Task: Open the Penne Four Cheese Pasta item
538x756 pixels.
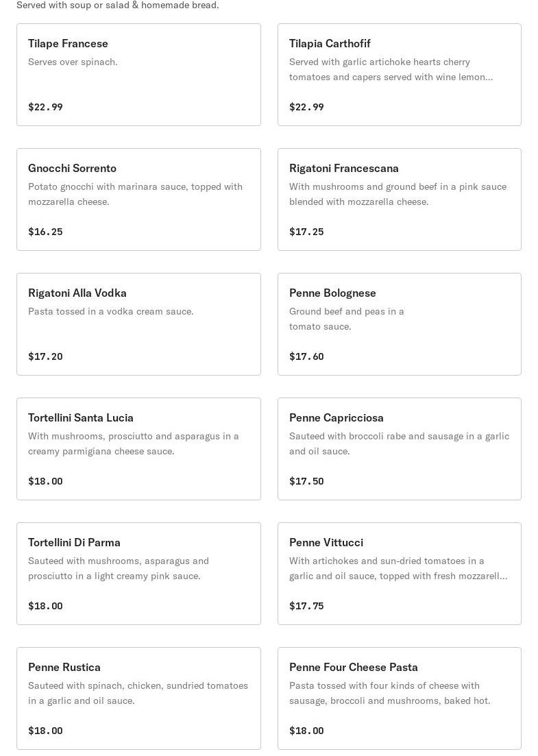Action: click(x=399, y=698)
